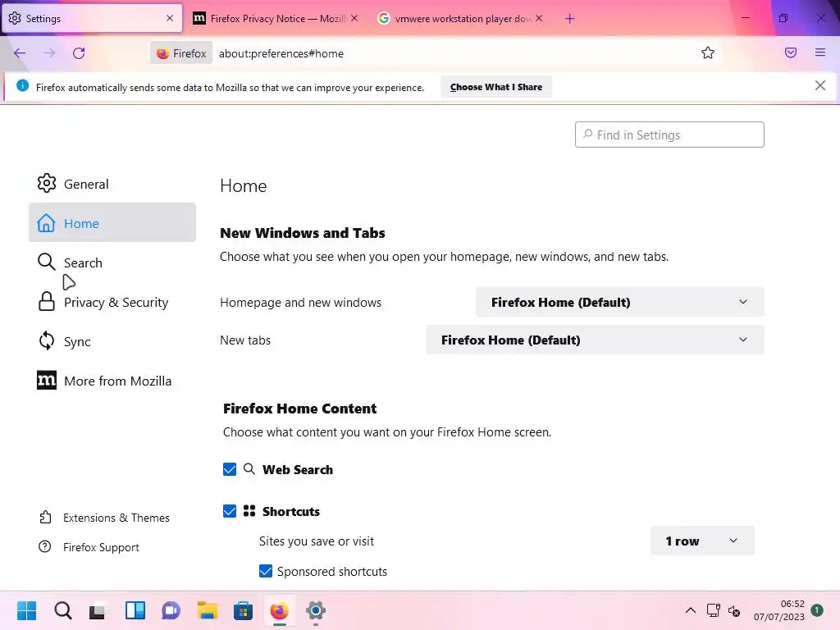The height and width of the screenshot is (630, 840).
Task: Close the Firefox Privacy Notice tab
Action: 354,18
